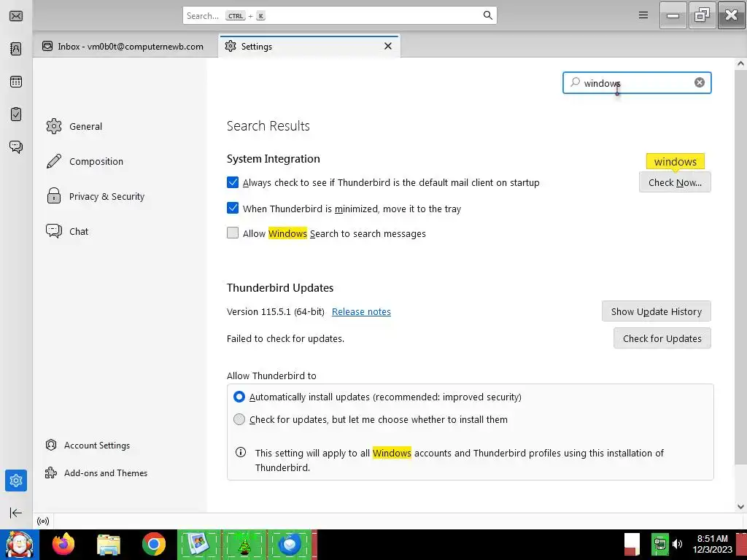This screenshot has width=747, height=560.
Task: Clear the settings search text
Action: (700, 82)
